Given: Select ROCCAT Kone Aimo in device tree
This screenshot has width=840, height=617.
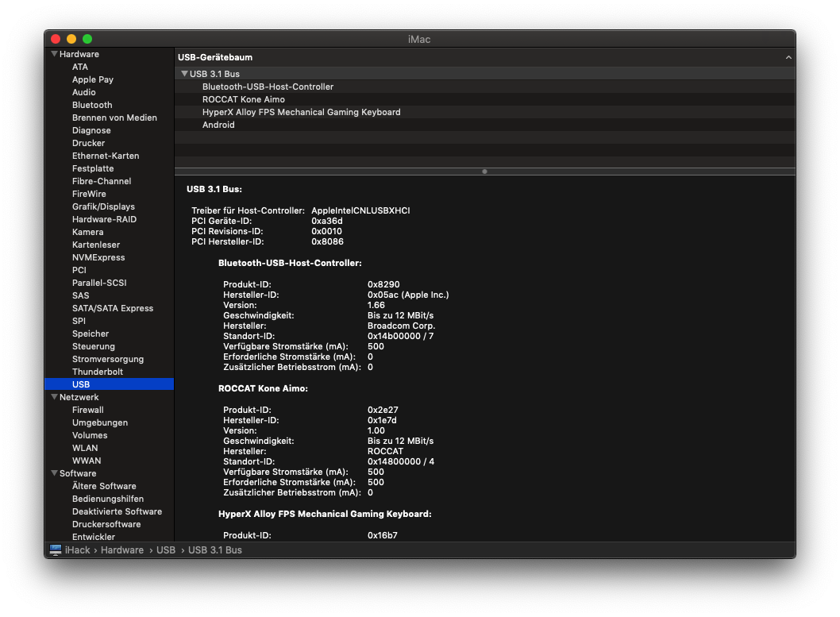Looking at the screenshot, I should coord(243,99).
